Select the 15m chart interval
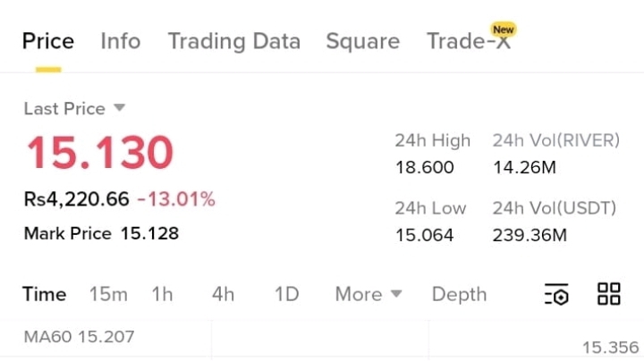 point(108,294)
